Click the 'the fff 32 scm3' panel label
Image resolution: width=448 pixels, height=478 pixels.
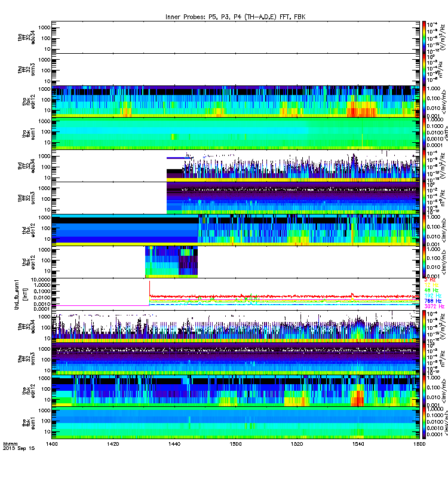[26, 359]
